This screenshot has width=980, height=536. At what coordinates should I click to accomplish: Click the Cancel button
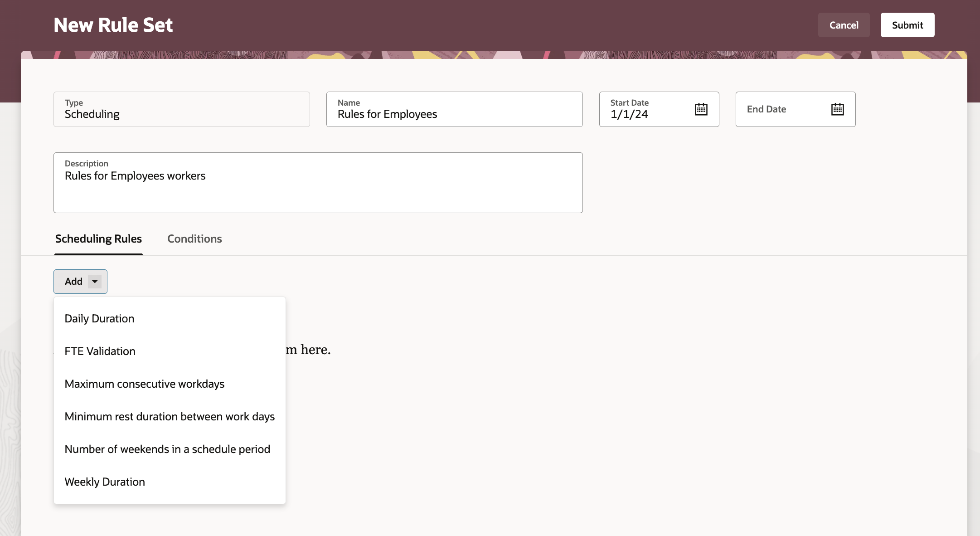tap(844, 25)
